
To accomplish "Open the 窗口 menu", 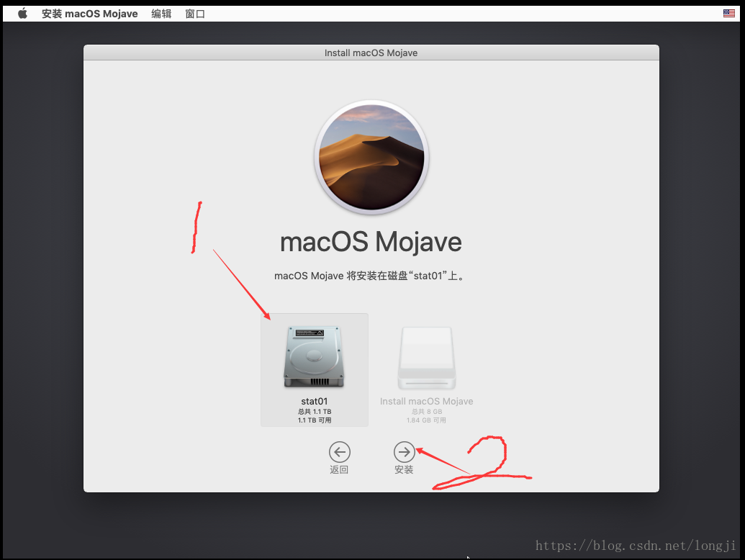I will pyautogui.click(x=195, y=14).
